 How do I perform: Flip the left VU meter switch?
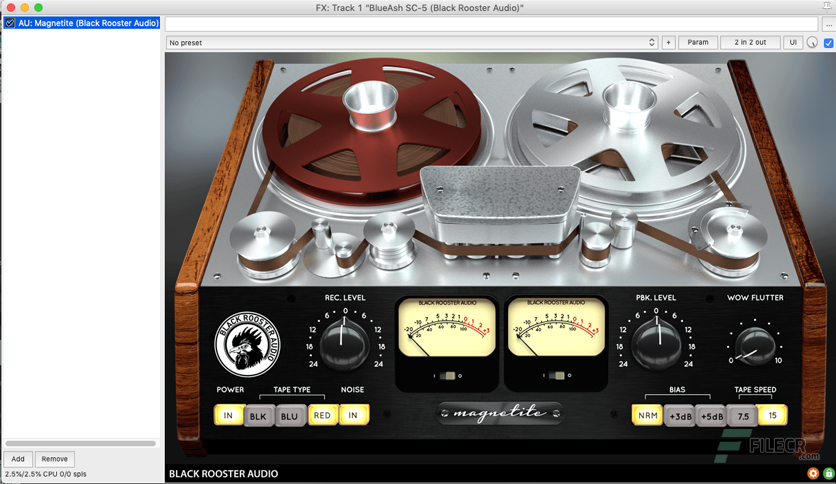click(x=447, y=376)
